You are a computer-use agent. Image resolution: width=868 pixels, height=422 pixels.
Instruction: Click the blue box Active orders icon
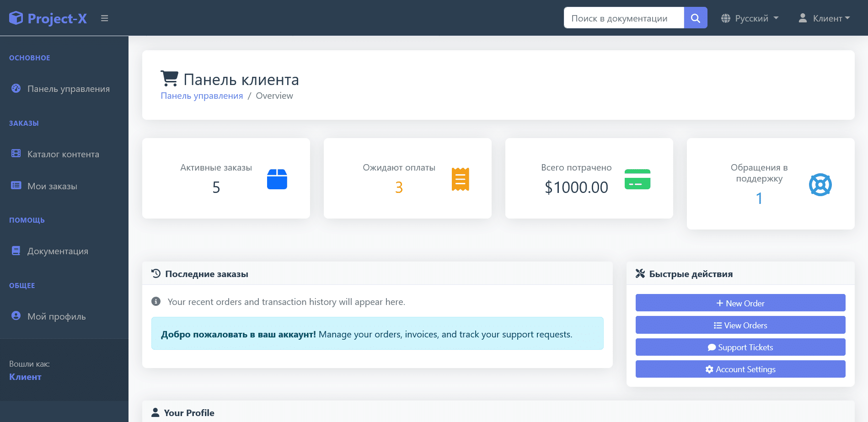click(x=277, y=179)
